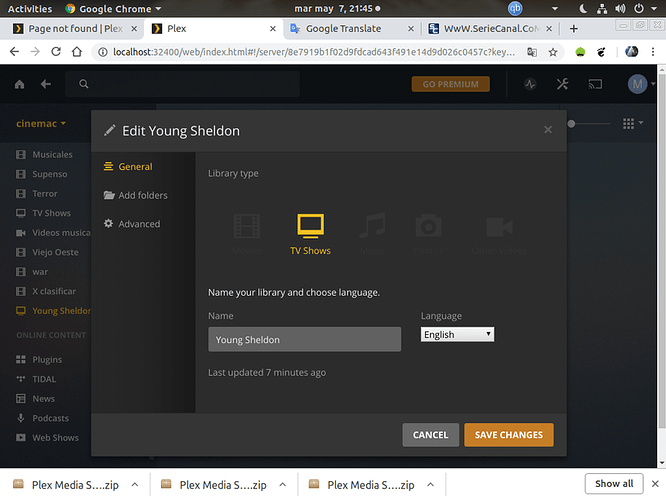This screenshot has height=500, width=666.
Task: Open the Language dropdown showing English
Action: [457, 334]
